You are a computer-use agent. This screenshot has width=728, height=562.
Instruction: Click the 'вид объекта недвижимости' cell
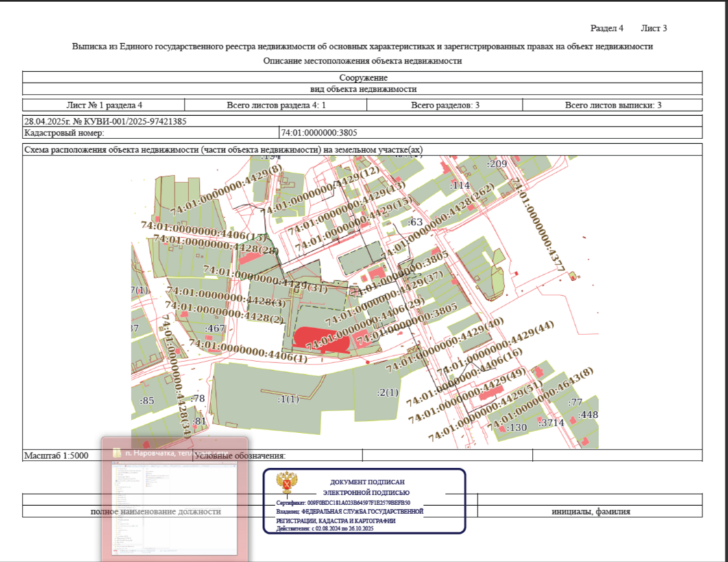(x=363, y=89)
